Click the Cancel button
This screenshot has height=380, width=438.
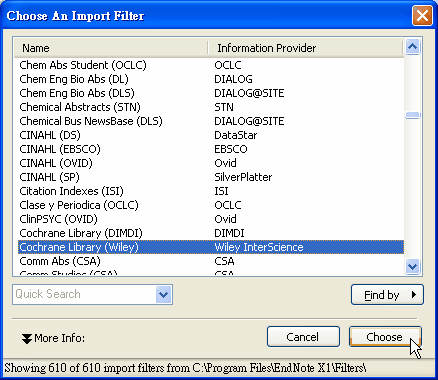click(x=303, y=337)
